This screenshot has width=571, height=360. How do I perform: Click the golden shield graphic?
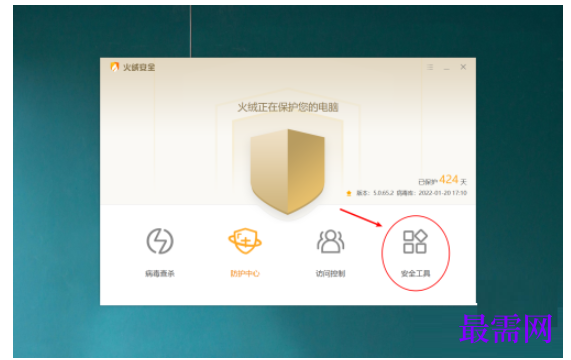pyautogui.click(x=287, y=171)
